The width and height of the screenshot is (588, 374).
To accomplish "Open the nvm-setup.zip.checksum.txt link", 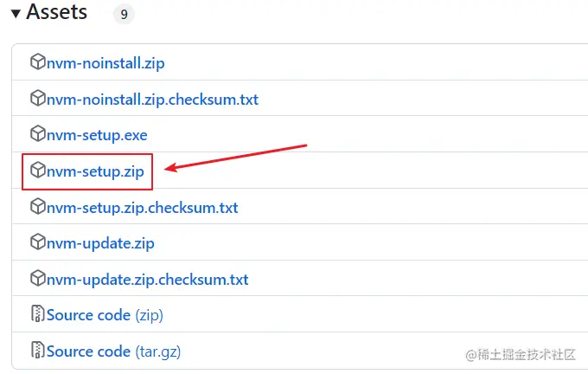I will click(x=142, y=208).
